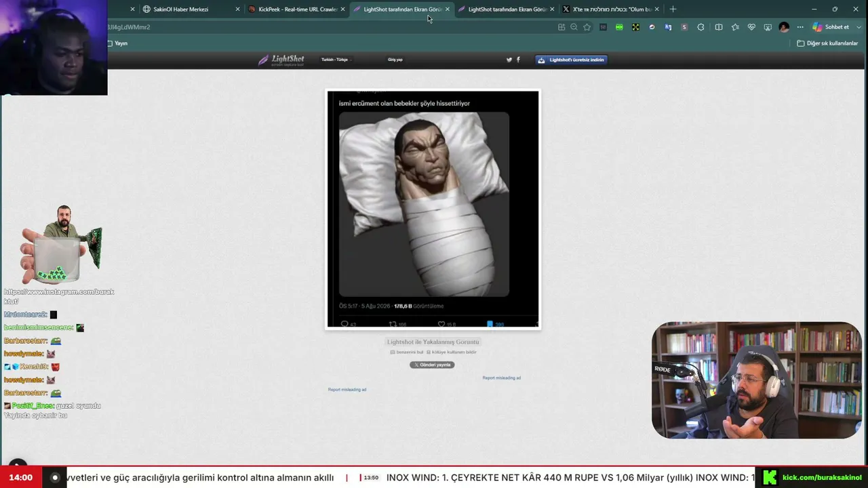Expand the chevron next to Sohbet et
868x488 pixels.
(858, 27)
